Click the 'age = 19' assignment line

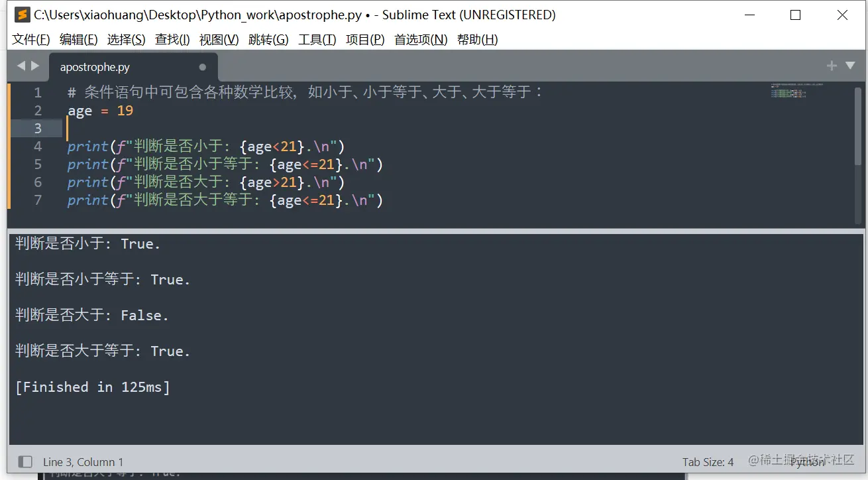pos(101,111)
